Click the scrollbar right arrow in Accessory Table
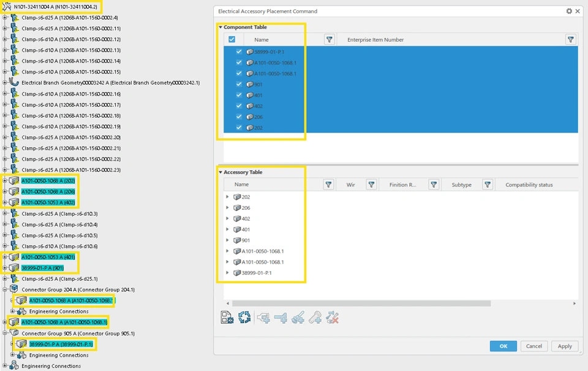The width and height of the screenshot is (588, 371). (x=574, y=304)
